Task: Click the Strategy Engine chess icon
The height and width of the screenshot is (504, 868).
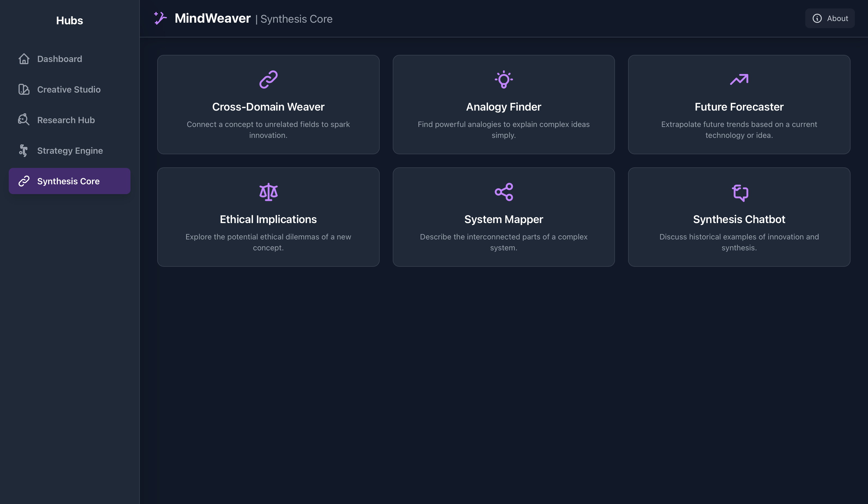Action: tap(23, 150)
